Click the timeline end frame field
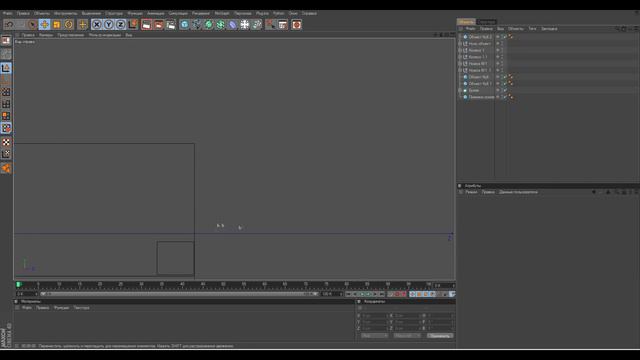This screenshot has width=640, height=360. 331,294
